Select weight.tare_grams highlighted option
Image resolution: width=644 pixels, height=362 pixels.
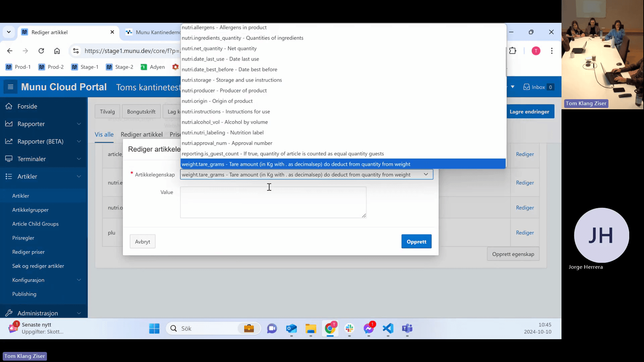(x=343, y=164)
